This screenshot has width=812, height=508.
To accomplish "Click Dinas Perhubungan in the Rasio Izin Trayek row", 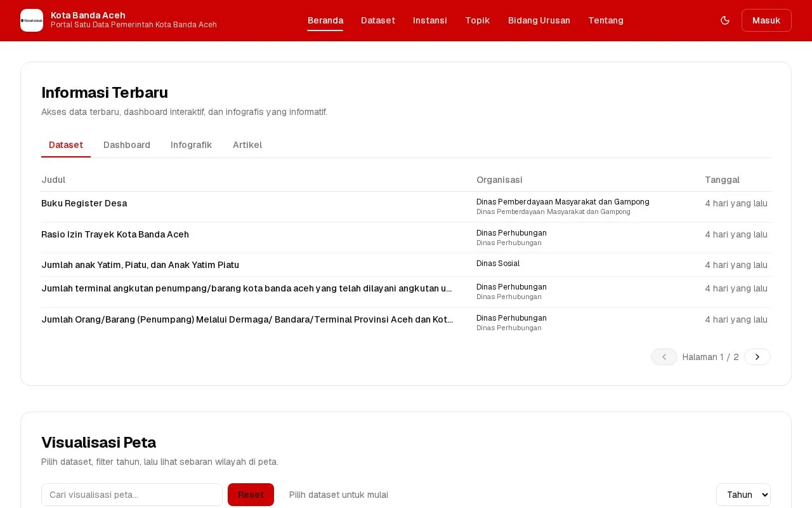I will click(511, 233).
